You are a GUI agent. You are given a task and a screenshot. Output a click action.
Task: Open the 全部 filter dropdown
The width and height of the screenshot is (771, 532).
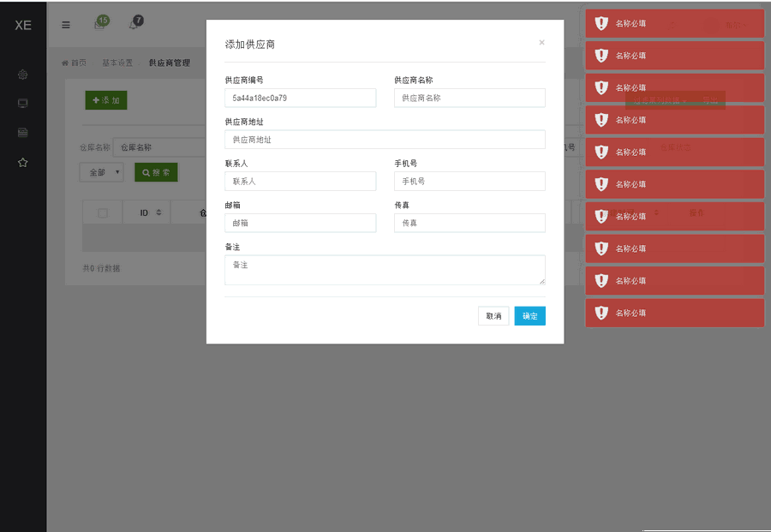[x=100, y=171]
